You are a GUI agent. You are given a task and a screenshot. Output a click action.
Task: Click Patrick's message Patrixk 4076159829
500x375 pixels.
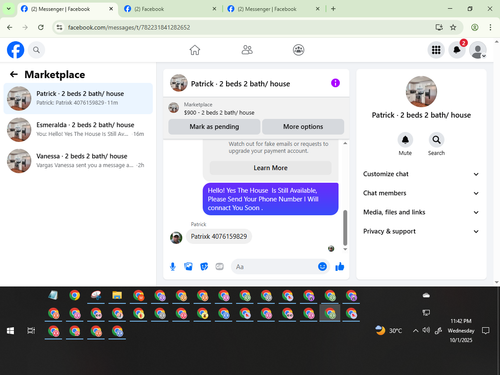pyautogui.click(x=219, y=237)
